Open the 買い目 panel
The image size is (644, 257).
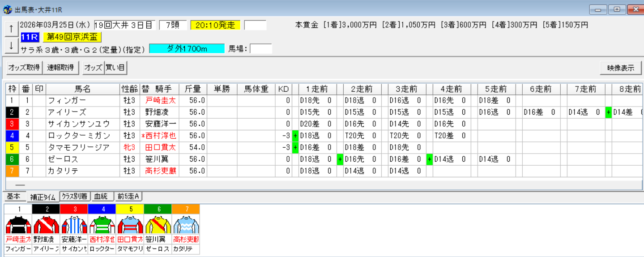pos(115,68)
